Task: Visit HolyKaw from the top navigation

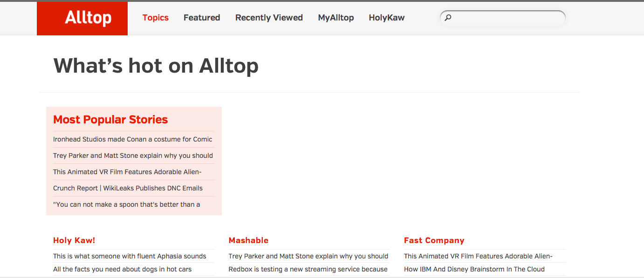Action: [x=387, y=18]
